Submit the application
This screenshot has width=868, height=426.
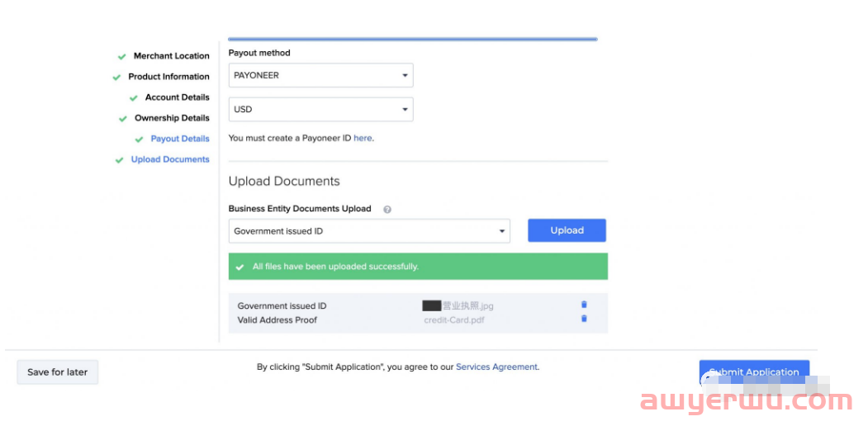(x=754, y=372)
